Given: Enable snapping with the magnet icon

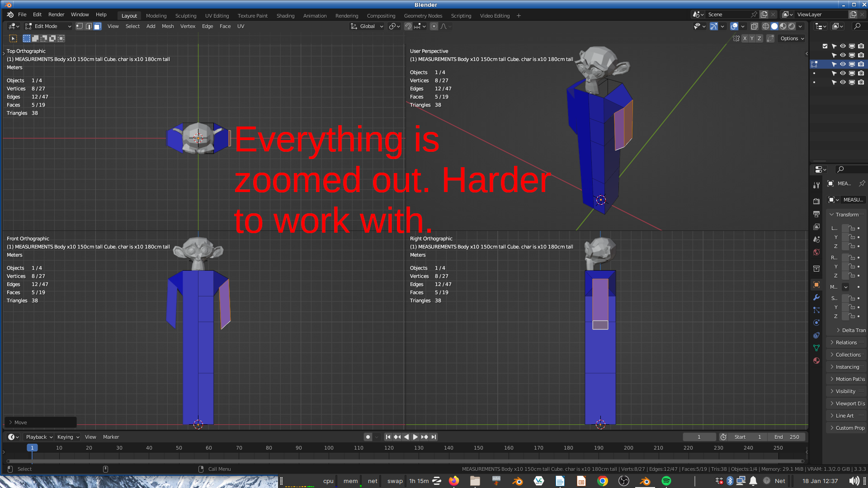Looking at the screenshot, I should tap(408, 26).
